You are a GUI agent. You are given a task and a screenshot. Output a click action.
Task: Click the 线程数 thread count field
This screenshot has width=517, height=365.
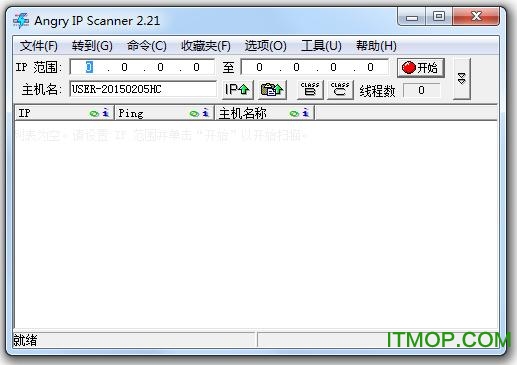tap(421, 90)
